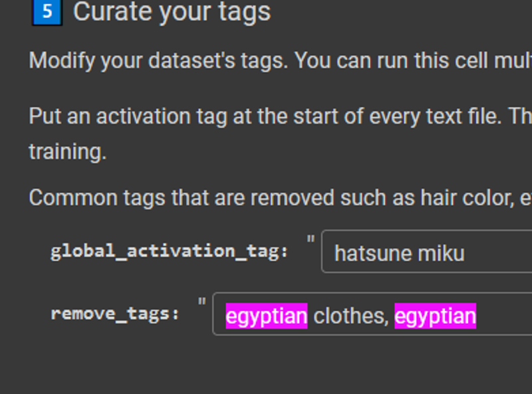532x394 pixels.
Task: Click the first highlighted "egyptian" match
Action: (x=267, y=316)
